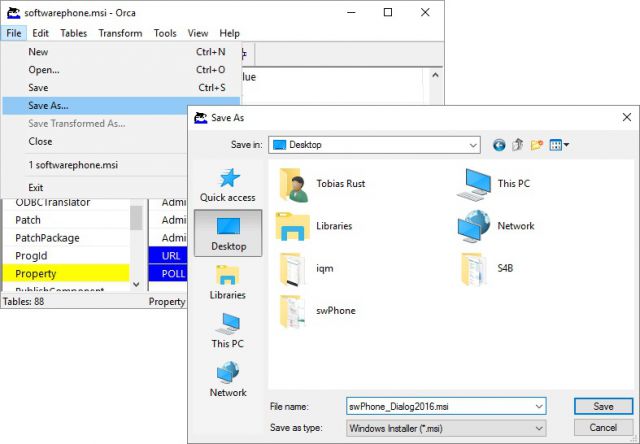
Task: Open the Tables menu
Action: [73, 33]
